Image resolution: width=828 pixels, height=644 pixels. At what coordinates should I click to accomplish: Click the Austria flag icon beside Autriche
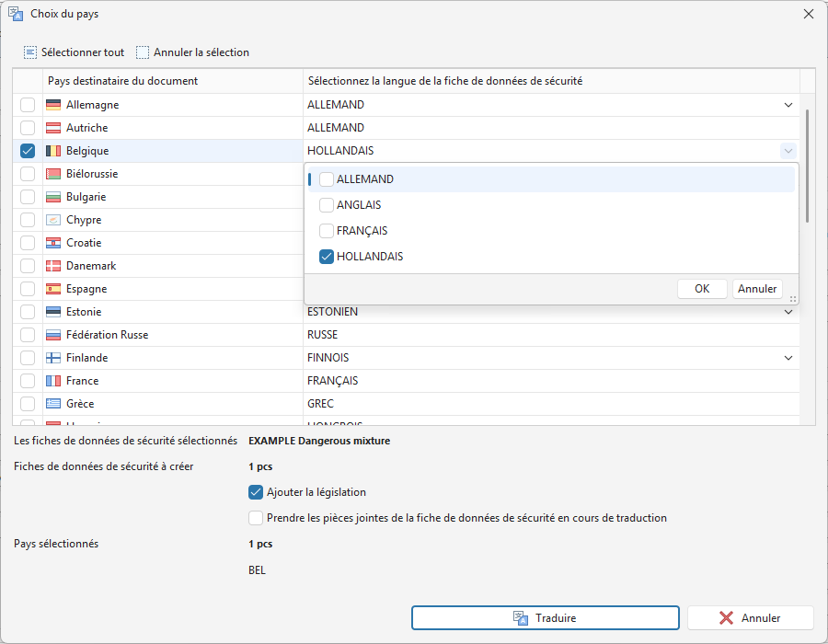point(53,128)
